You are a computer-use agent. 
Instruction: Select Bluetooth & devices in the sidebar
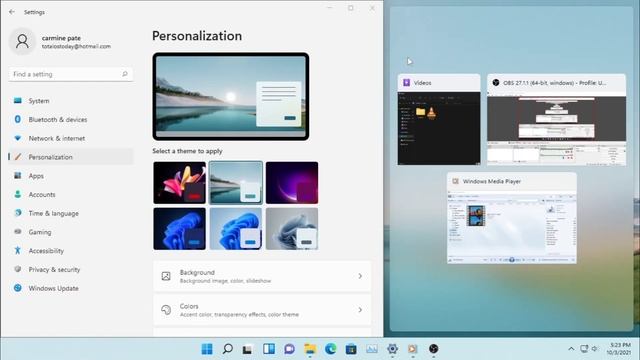(71, 119)
